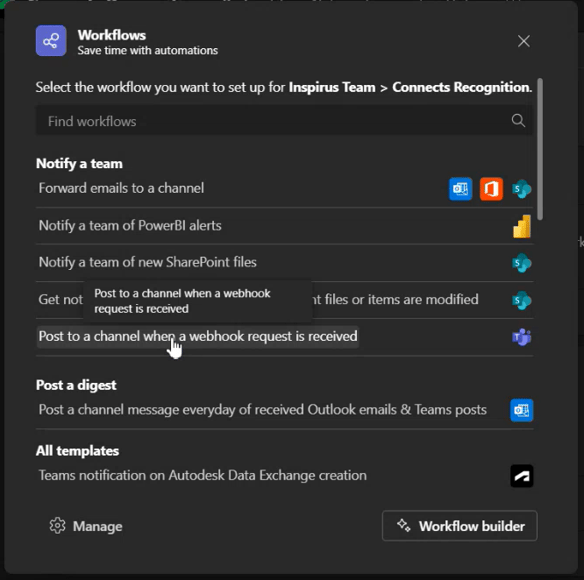
Task: Open Manage workflows
Action: (x=86, y=526)
